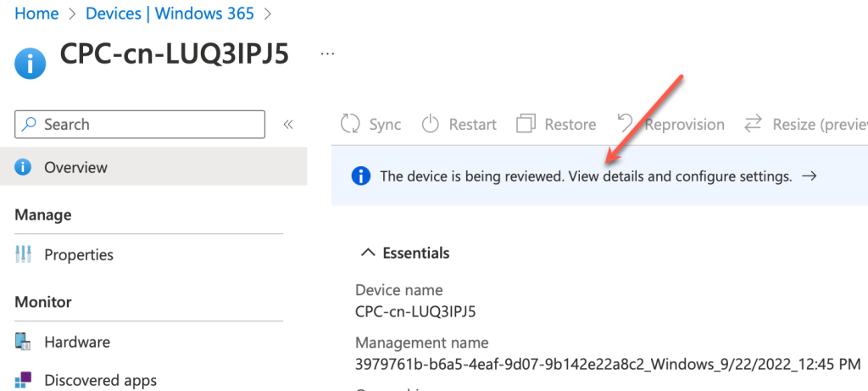Click the Properties sliders icon
The height and width of the screenshot is (391, 868).
click(23, 254)
